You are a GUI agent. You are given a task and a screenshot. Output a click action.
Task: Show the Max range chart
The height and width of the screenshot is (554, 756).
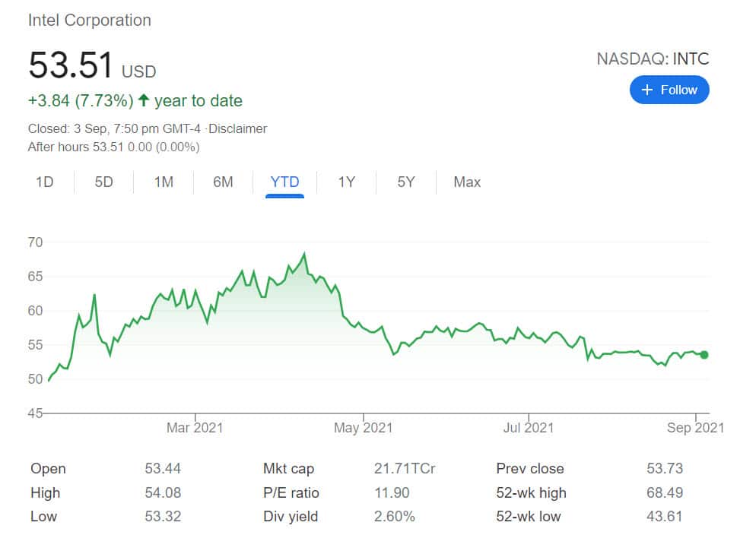click(467, 182)
